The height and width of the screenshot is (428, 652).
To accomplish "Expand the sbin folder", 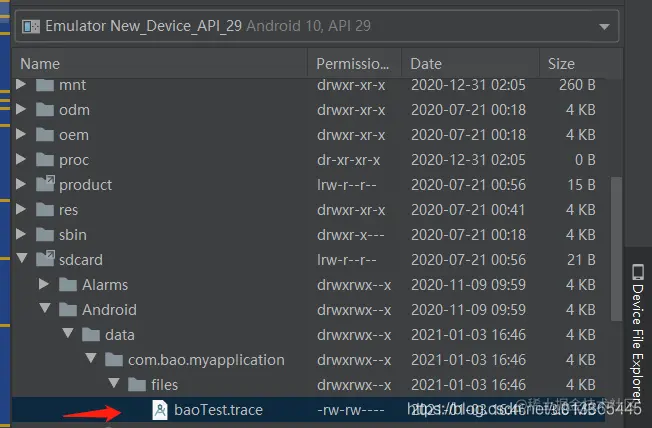I will (21, 234).
